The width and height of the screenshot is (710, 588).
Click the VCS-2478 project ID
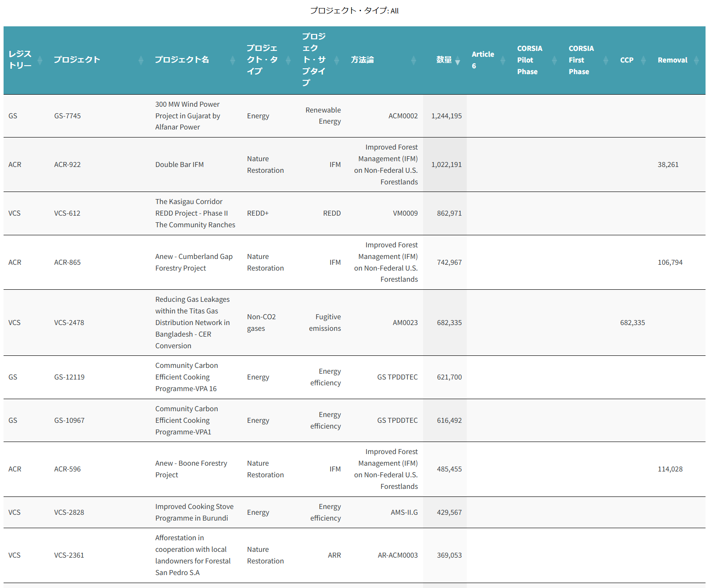pos(69,323)
